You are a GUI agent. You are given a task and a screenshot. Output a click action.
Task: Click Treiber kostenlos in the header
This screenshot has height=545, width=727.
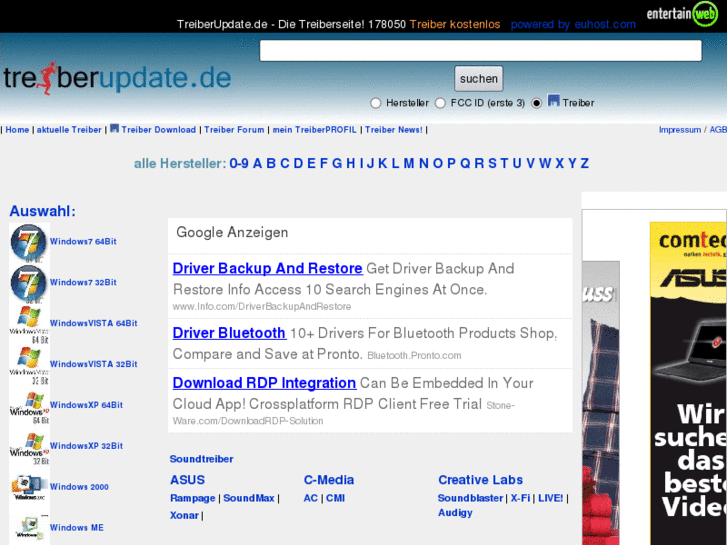click(x=455, y=25)
